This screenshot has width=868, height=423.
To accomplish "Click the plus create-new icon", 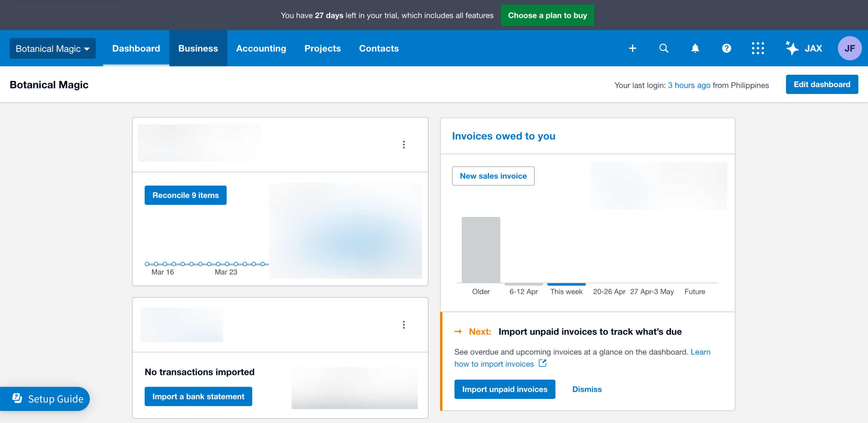I will click(632, 48).
